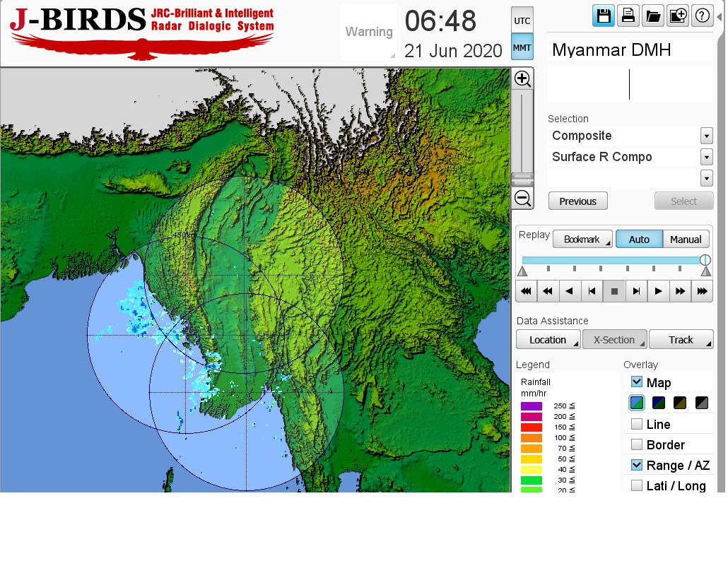
Task: Switch replay mode to Manual
Action: point(686,240)
